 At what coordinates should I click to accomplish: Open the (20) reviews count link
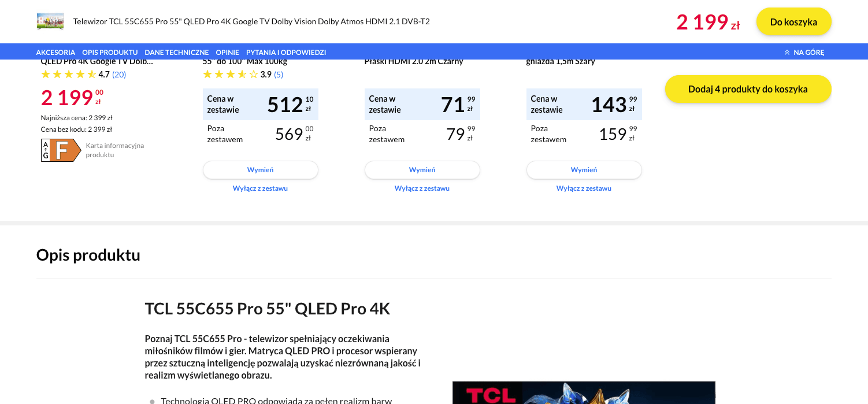(x=119, y=75)
